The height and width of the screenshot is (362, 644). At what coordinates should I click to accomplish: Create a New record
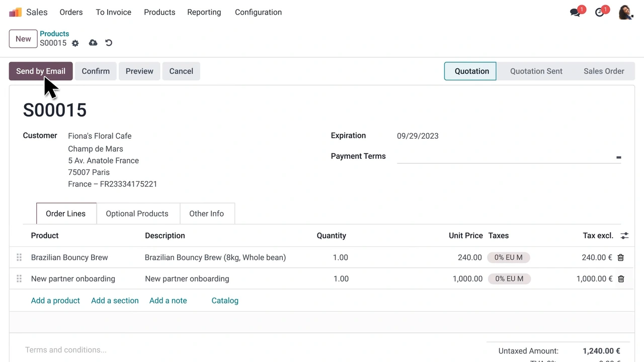point(23,39)
